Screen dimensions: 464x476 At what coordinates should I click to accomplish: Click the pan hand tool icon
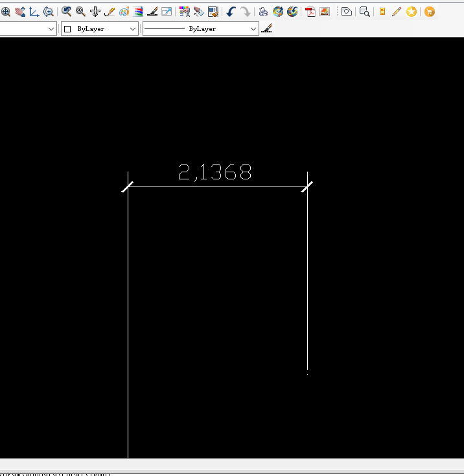coord(19,12)
